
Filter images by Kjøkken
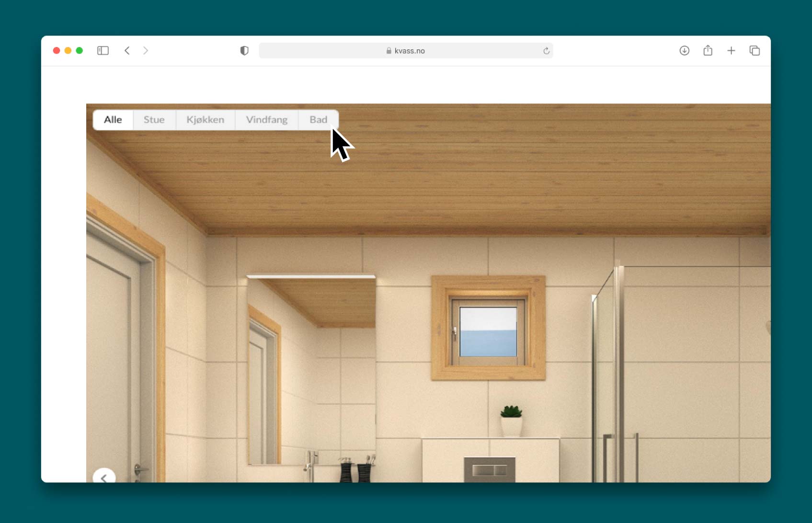[x=205, y=120]
